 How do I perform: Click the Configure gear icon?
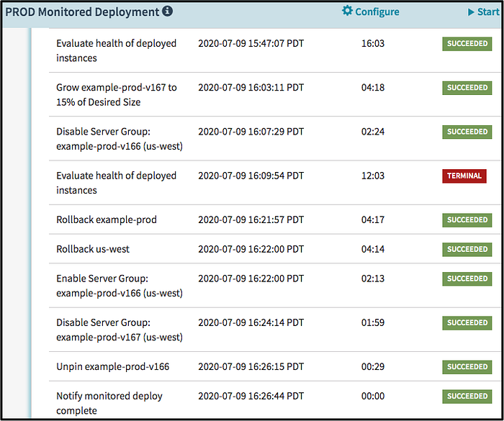pyautogui.click(x=348, y=11)
